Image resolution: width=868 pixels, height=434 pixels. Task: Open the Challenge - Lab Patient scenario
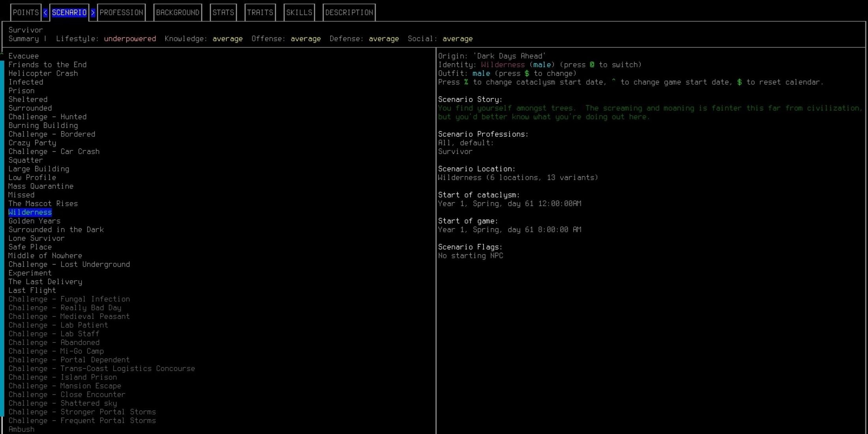58,325
